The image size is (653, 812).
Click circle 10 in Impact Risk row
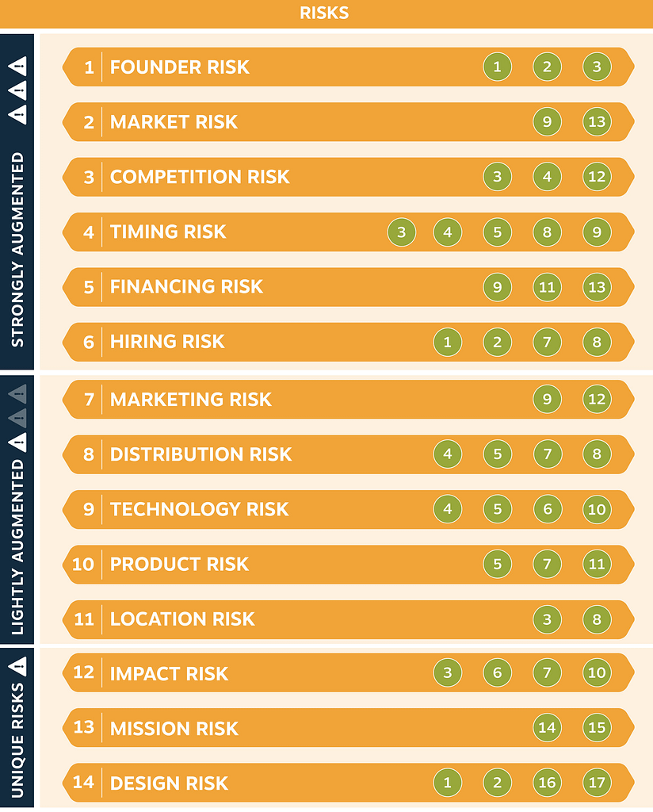click(597, 672)
